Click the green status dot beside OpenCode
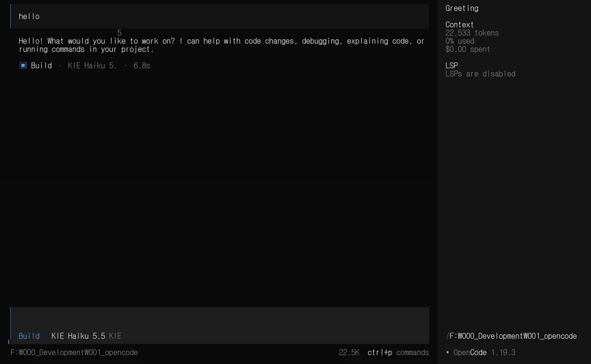 click(448, 353)
